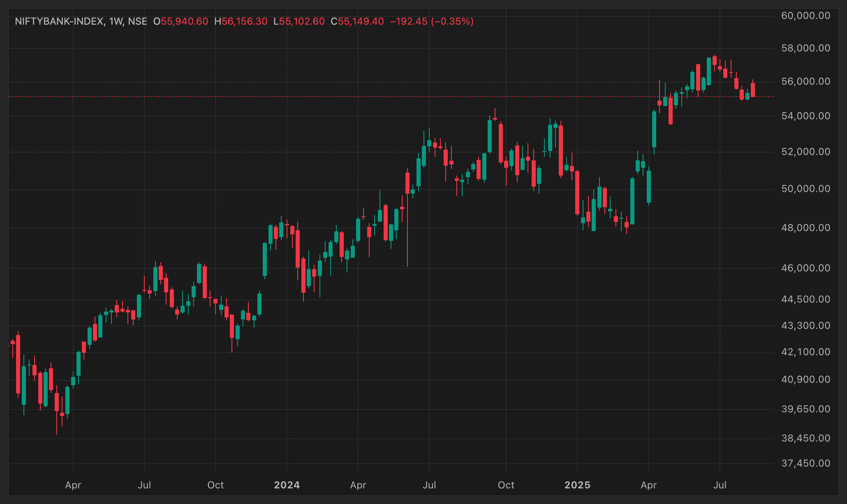Click the 38,450.00 price axis label

point(806,438)
